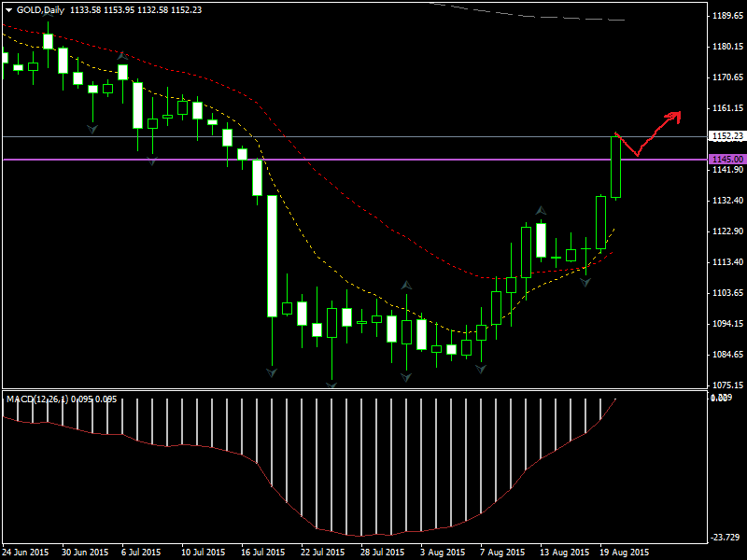Screen dimensions: 747x560
Task: Click the 22 Jul 2015 date label
Action: pos(322,553)
